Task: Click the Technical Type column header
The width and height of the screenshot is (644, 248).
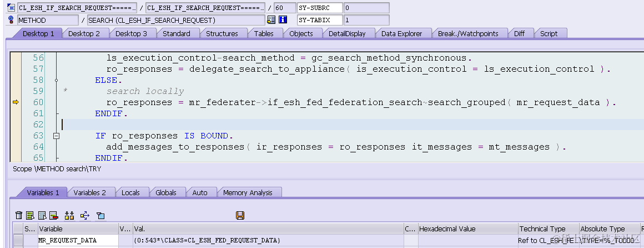Action: coord(549,229)
